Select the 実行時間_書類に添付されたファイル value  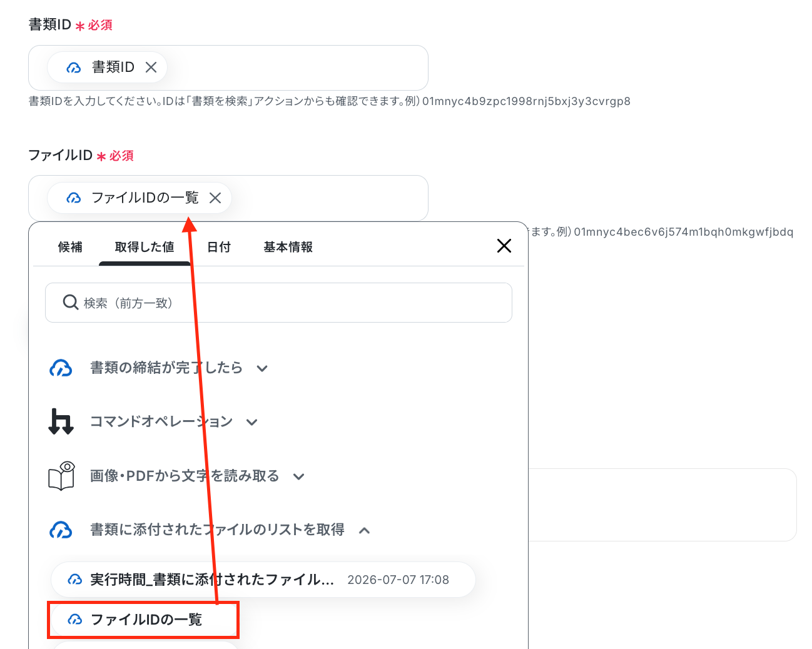[263, 580]
